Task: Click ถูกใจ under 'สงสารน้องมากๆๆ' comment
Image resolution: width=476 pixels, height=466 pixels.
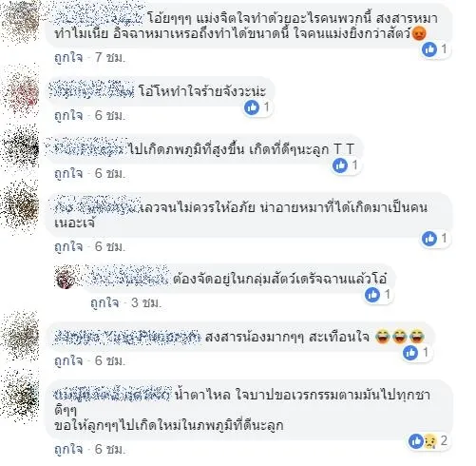Action: point(68,361)
